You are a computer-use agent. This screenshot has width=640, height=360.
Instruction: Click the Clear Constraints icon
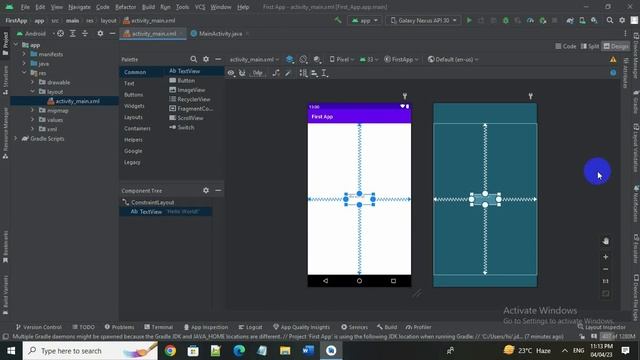pyautogui.click(x=276, y=73)
